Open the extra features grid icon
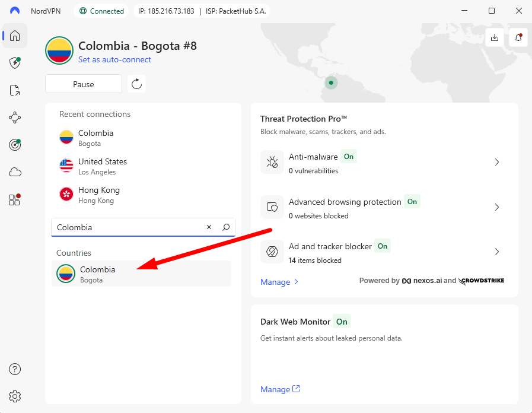532x413 pixels. click(14, 200)
